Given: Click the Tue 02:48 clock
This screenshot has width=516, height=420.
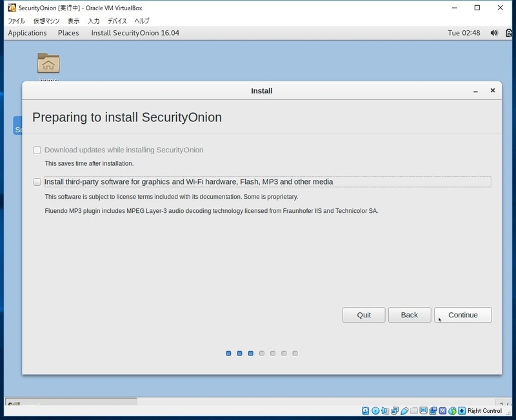Looking at the screenshot, I should point(464,33).
